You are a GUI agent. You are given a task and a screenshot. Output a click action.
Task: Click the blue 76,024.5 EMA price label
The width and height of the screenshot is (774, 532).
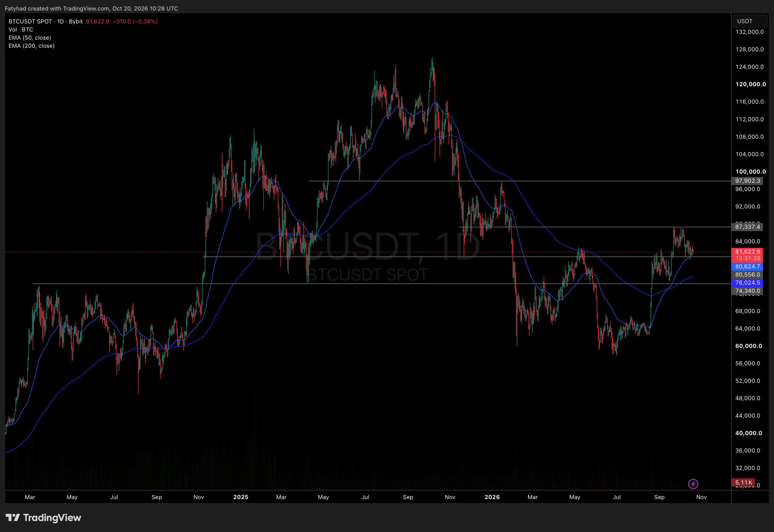coord(747,283)
